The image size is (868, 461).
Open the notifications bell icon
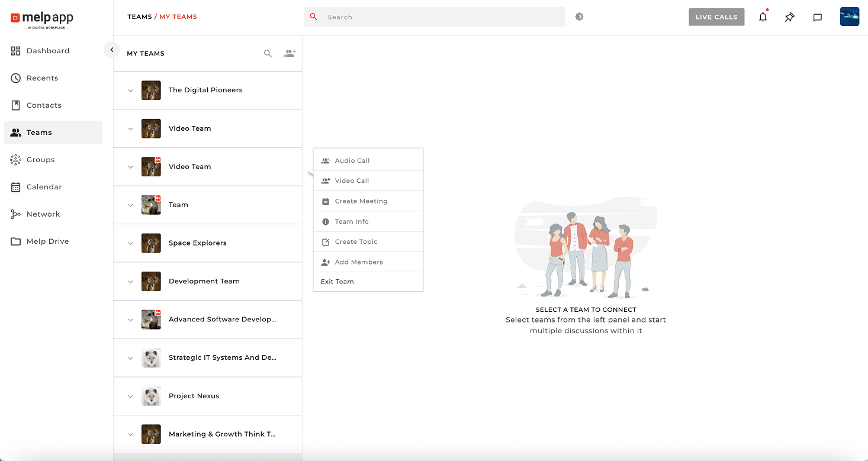tap(763, 17)
